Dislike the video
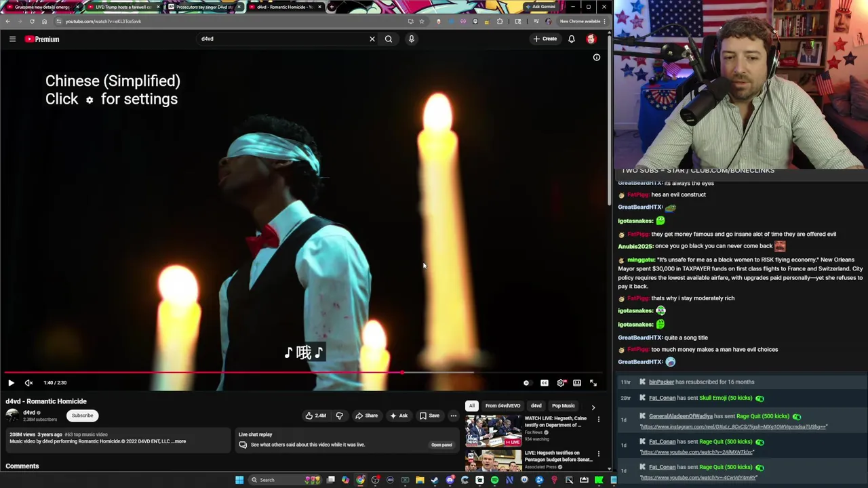Image resolution: width=868 pixels, height=488 pixels. click(x=340, y=415)
